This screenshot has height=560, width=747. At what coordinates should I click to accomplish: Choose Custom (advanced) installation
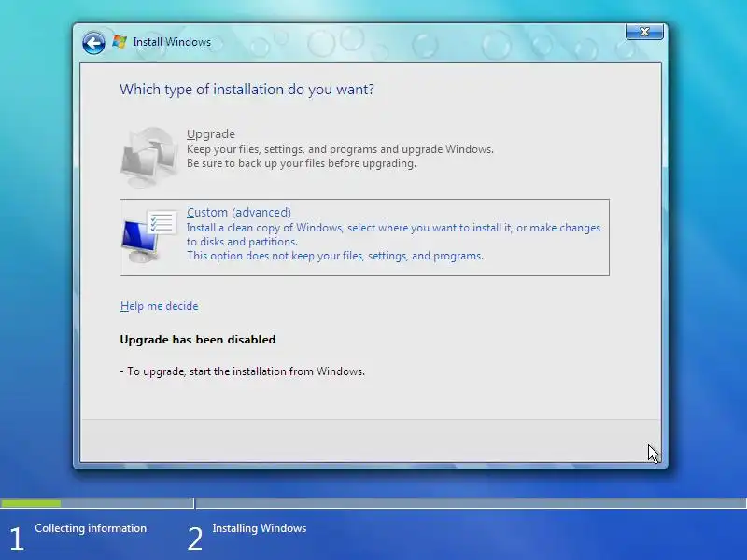(364, 237)
